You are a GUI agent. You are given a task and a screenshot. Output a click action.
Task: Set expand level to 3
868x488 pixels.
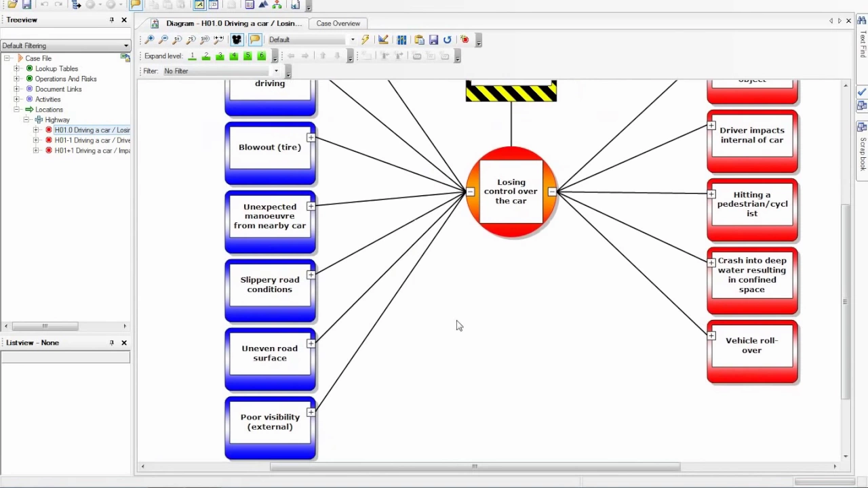(x=220, y=56)
